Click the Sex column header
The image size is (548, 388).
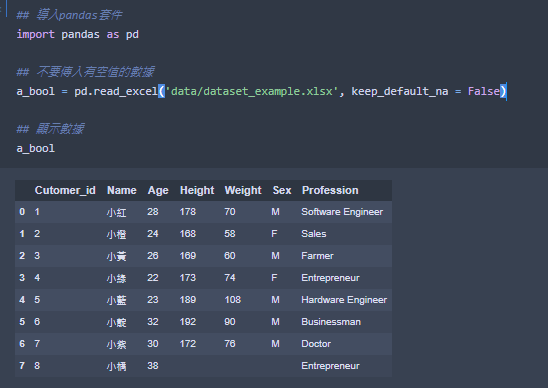(x=282, y=190)
